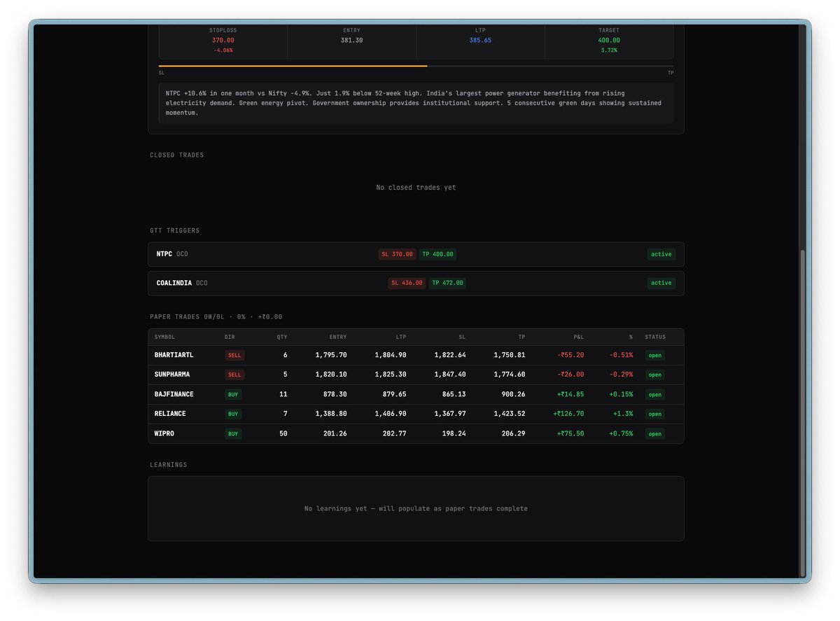
Task: Click the entry price 1,795.70
Action: pyautogui.click(x=330, y=355)
